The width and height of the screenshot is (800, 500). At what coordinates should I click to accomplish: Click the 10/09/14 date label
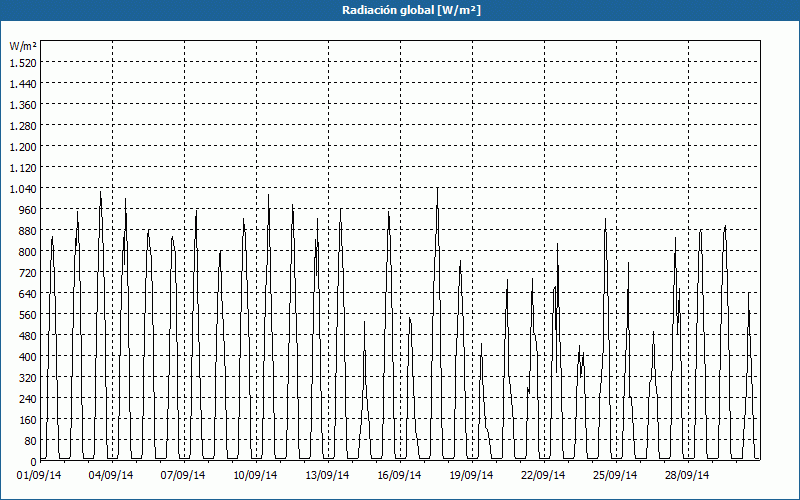255,475
